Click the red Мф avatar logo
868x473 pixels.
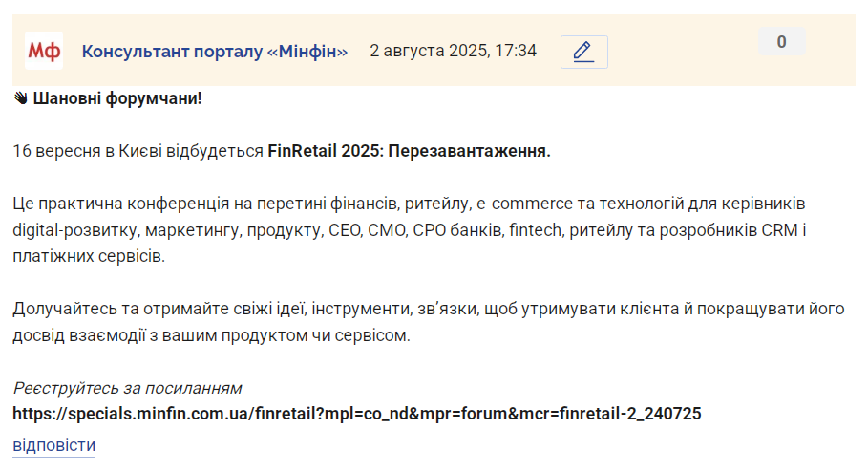(44, 51)
